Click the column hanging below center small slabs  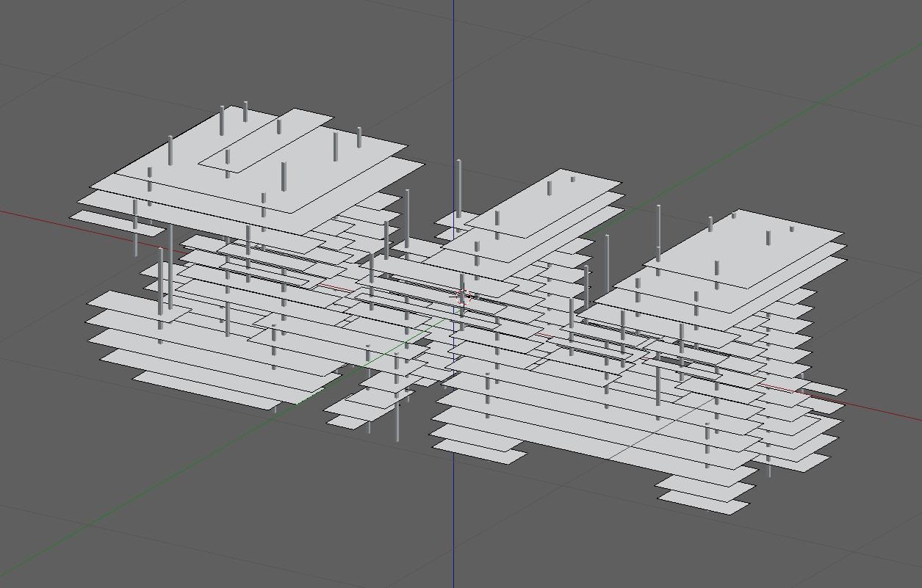click(x=397, y=421)
